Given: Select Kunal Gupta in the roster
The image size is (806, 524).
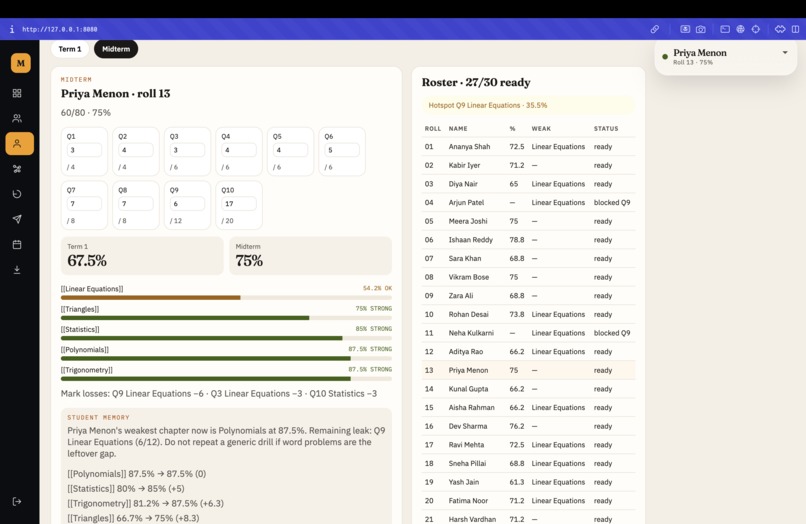Looking at the screenshot, I should [528, 389].
